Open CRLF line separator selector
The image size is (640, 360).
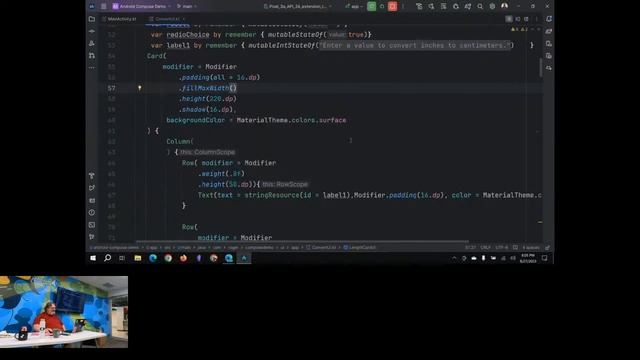[485, 247]
